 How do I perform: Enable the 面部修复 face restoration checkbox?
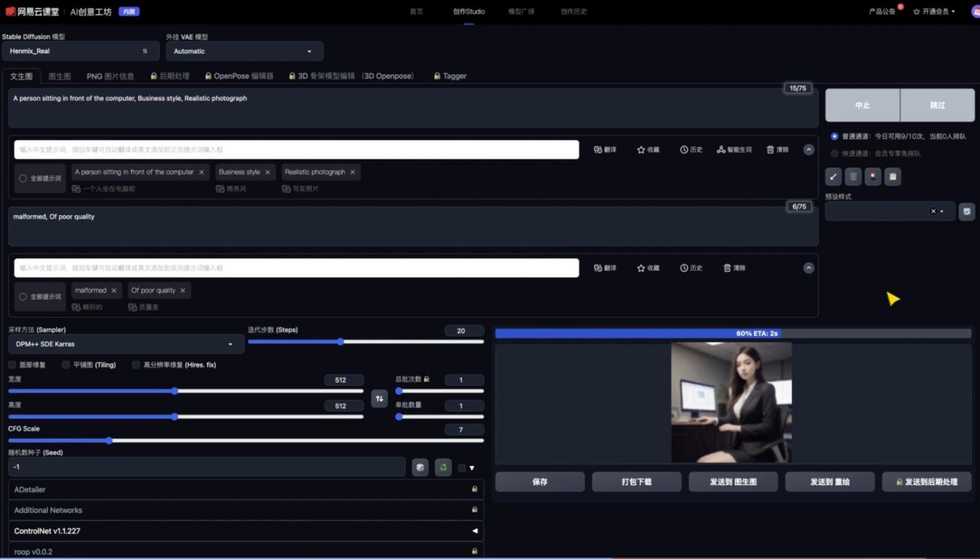coord(12,365)
